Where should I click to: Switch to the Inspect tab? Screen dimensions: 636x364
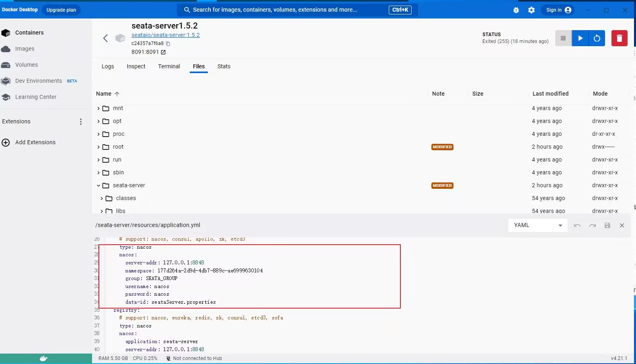tap(136, 66)
